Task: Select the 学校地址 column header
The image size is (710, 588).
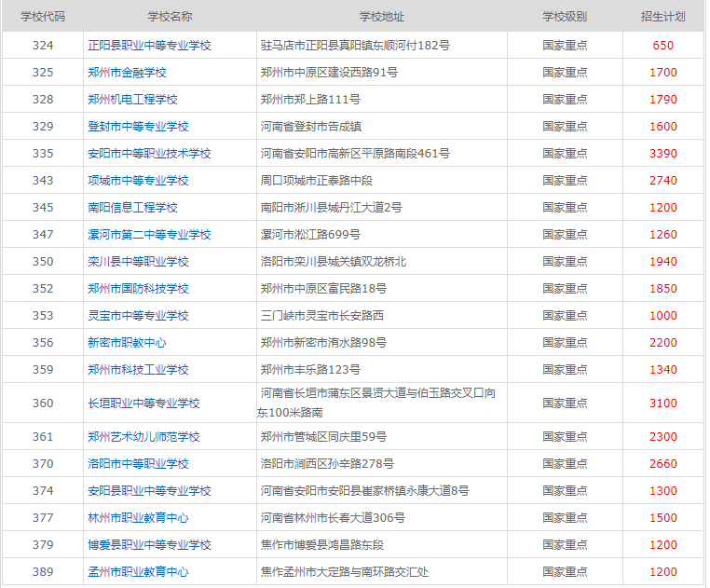Action: [382, 17]
